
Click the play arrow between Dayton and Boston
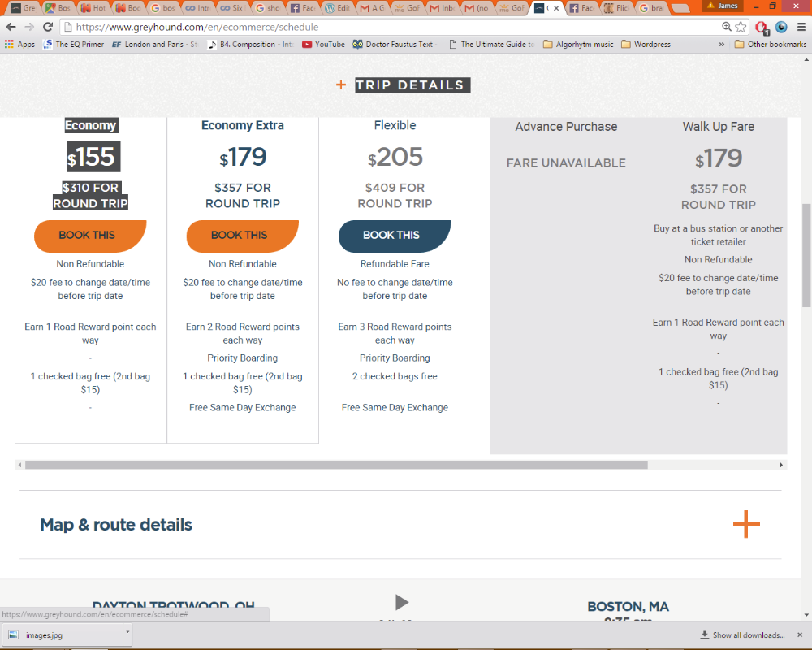pos(401,602)
